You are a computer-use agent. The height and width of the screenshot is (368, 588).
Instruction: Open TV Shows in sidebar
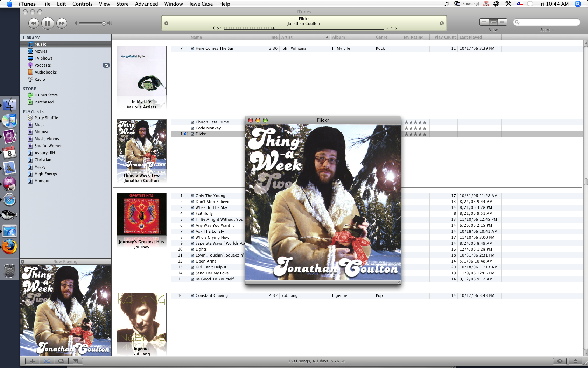point(66,58)
